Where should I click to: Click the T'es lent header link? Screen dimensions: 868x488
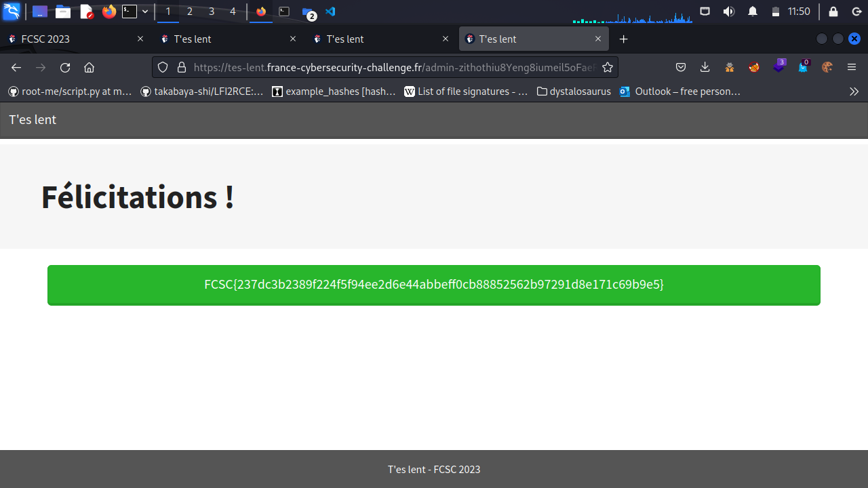point(33,120)
